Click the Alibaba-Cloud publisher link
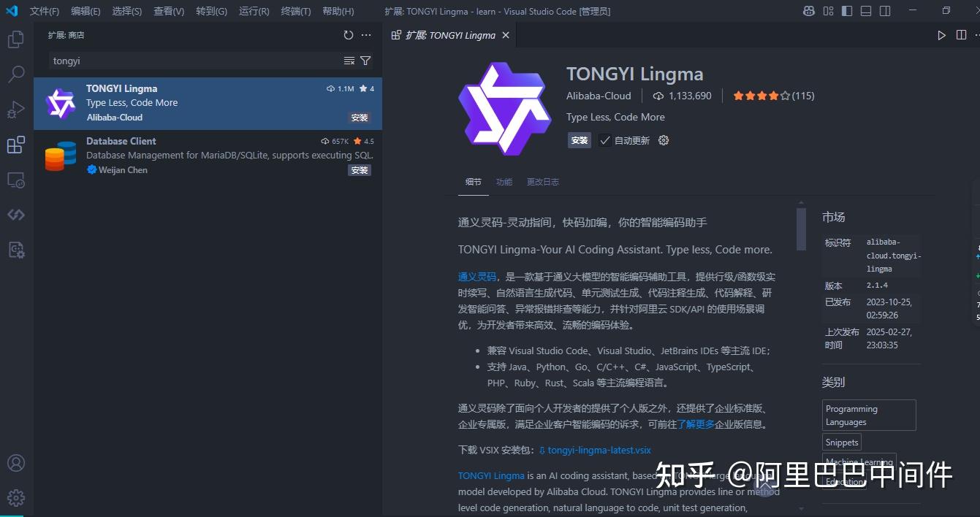 pyautogui.click(x=599, y=96)
